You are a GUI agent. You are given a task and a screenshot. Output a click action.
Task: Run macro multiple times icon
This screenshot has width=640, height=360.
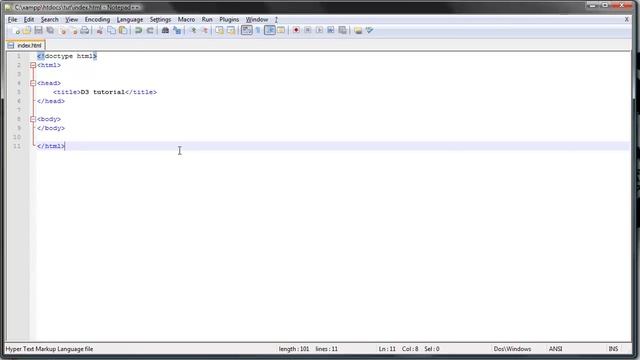click(331, 31)
